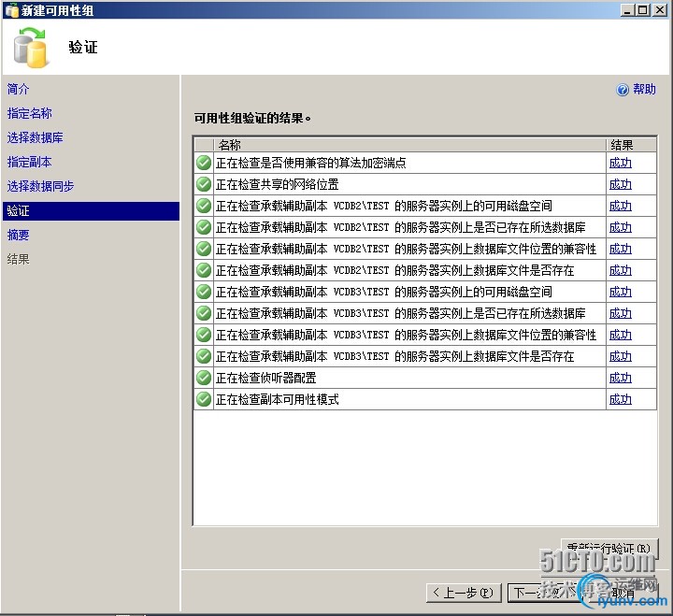Select text 正在检查侦听器配置
Viewport: 673px width, 616px height.
[x=266, y=378]
